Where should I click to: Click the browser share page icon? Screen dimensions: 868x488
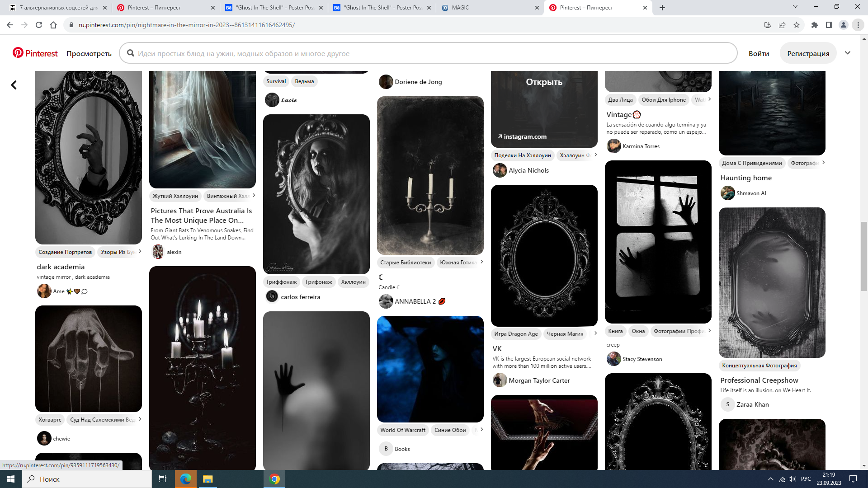tap(782, 25)
